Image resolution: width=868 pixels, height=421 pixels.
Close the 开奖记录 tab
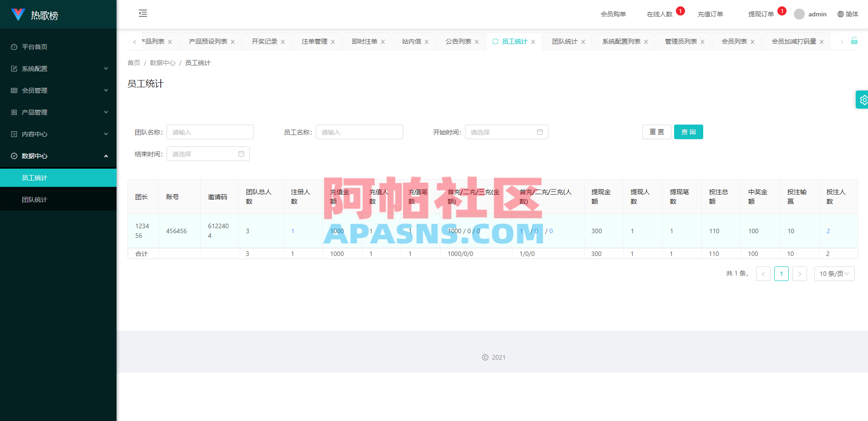pyautogui.click(x=283, y=42)
